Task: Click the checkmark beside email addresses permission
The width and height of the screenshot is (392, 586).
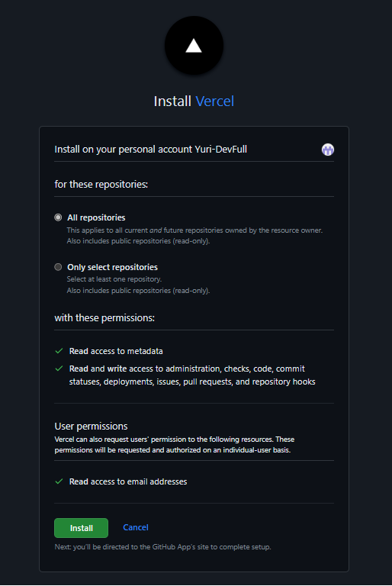Action: [x=59, y=481]
